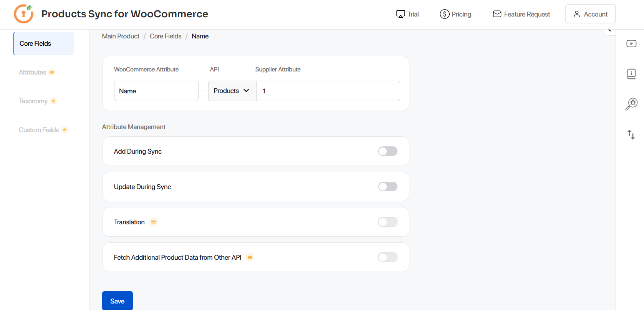Screen dimensions: 644x310
Task: Click the bug search debug icon
Action: (631, 104)
